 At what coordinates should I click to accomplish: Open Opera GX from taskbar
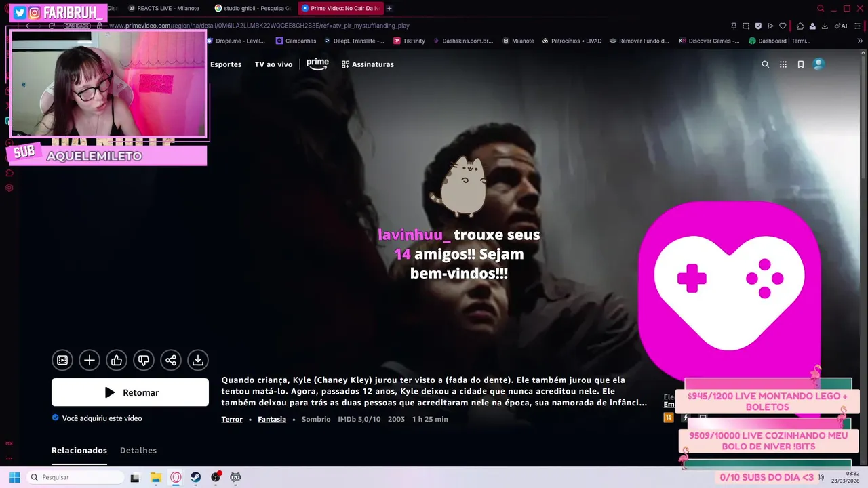(176, 477)
